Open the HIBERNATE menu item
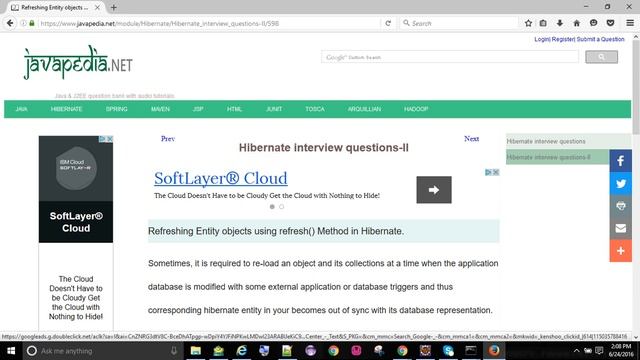The image size is (640, 360). click(67, 109)
